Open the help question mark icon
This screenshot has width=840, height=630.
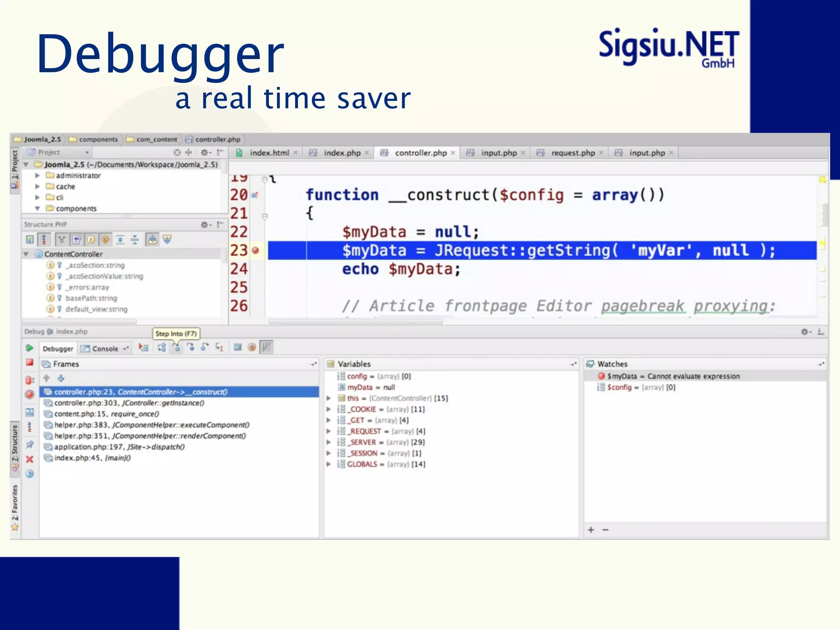[x=30, y=474]
